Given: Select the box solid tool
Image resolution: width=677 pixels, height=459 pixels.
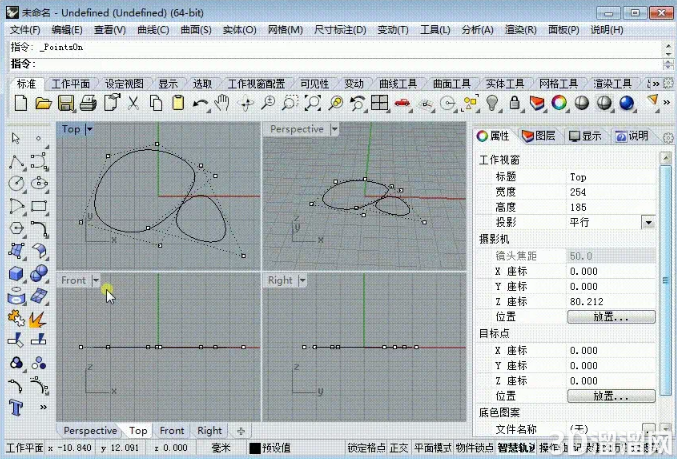Looking at the screenshot, I should point(16,274).
